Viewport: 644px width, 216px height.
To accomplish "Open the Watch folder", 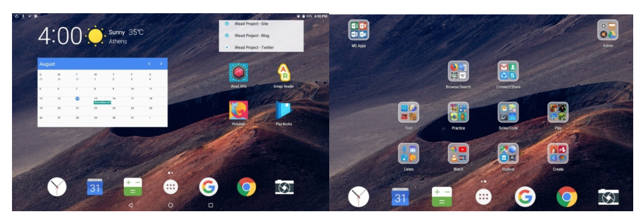I will 458,153.
